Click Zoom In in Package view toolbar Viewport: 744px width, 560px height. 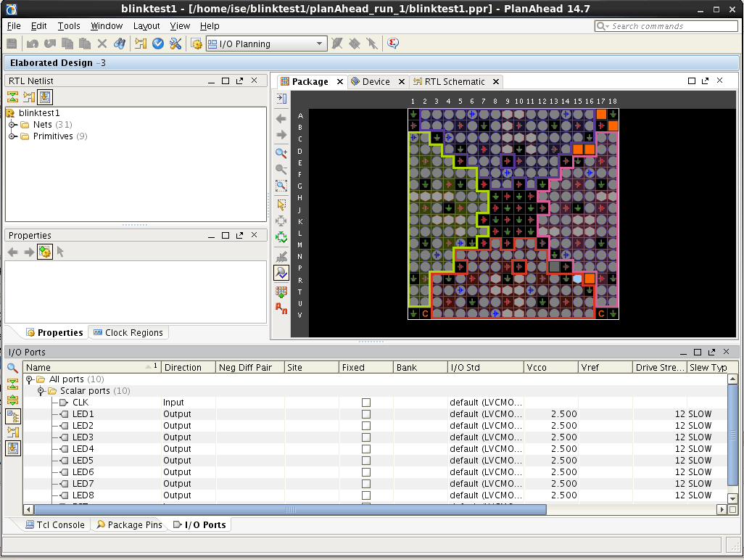[281, 153]
